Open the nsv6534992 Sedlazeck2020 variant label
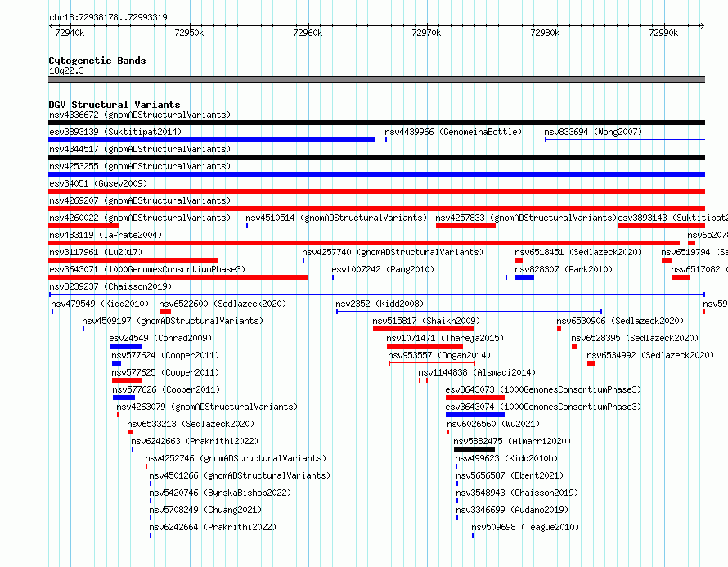This screenshot has width=728, height=567. click(x=650, y=355)
